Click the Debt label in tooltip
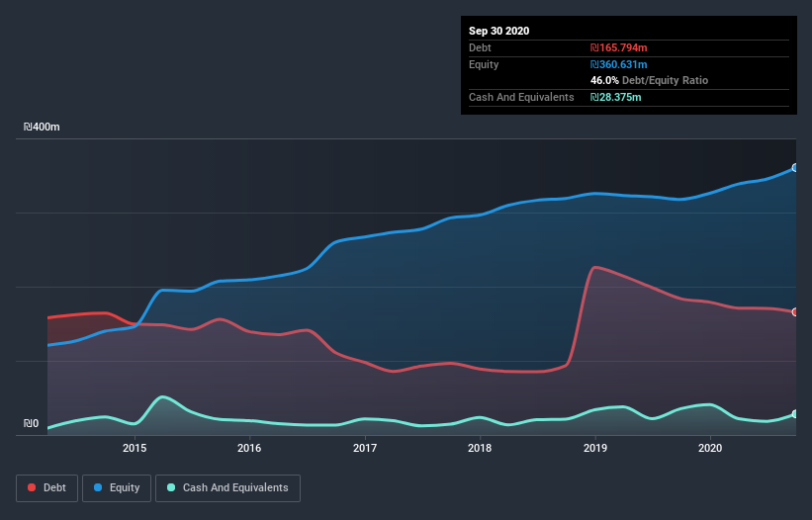The width and height of the screenshot is (812, 520). pos(480,47)
